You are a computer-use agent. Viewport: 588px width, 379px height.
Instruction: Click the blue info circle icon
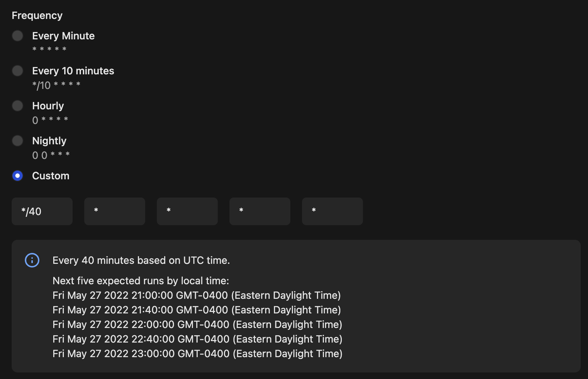tap(32, 260)
